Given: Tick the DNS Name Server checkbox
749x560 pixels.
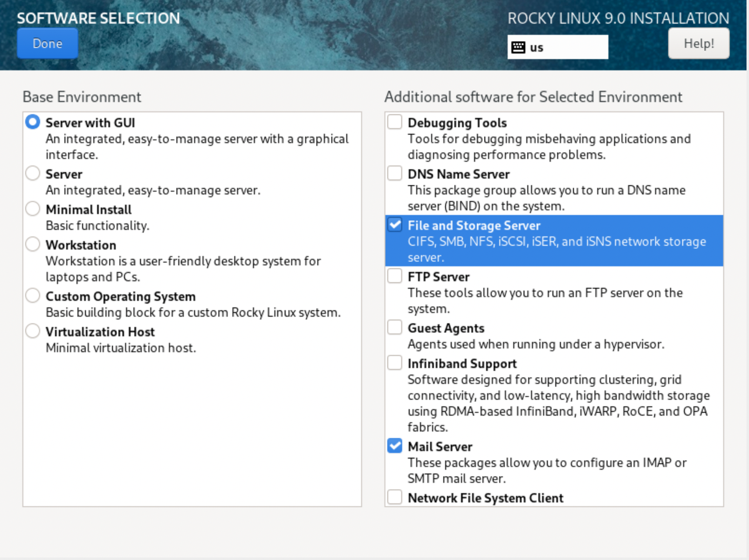Looking at the screenshot, I should click(394, 174).
